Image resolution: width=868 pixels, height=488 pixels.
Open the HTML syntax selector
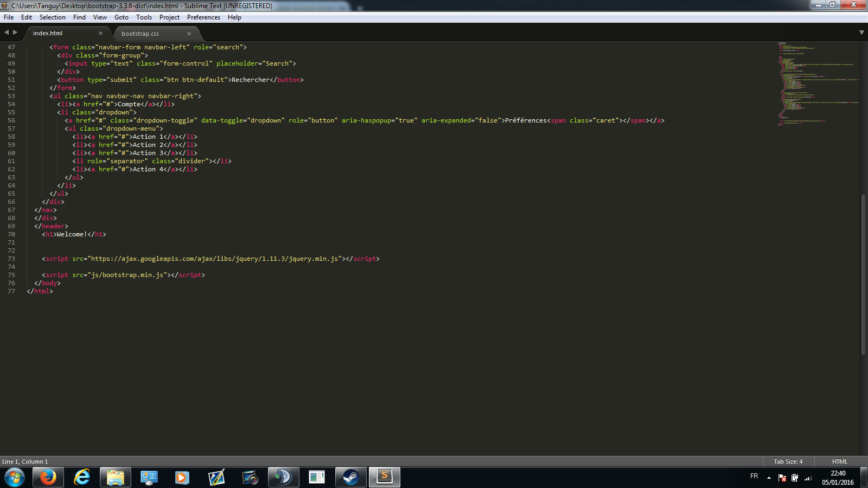pos(840,461)
